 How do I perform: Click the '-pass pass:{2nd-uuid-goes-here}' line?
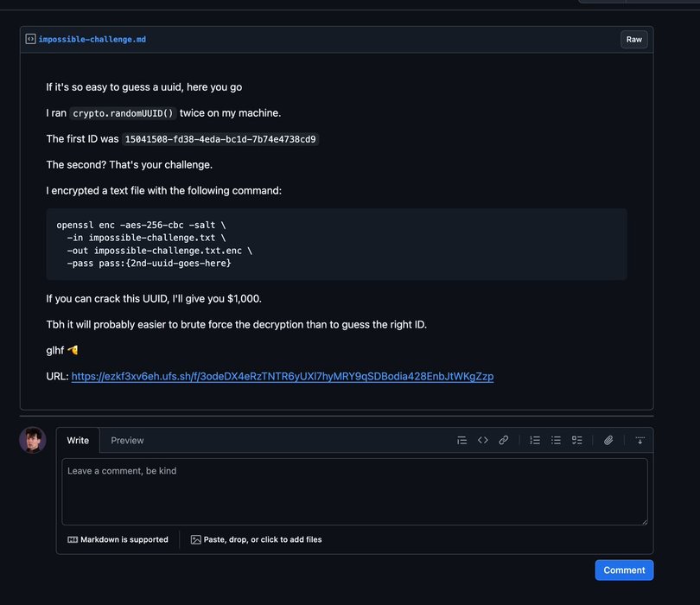pos(150,264)
